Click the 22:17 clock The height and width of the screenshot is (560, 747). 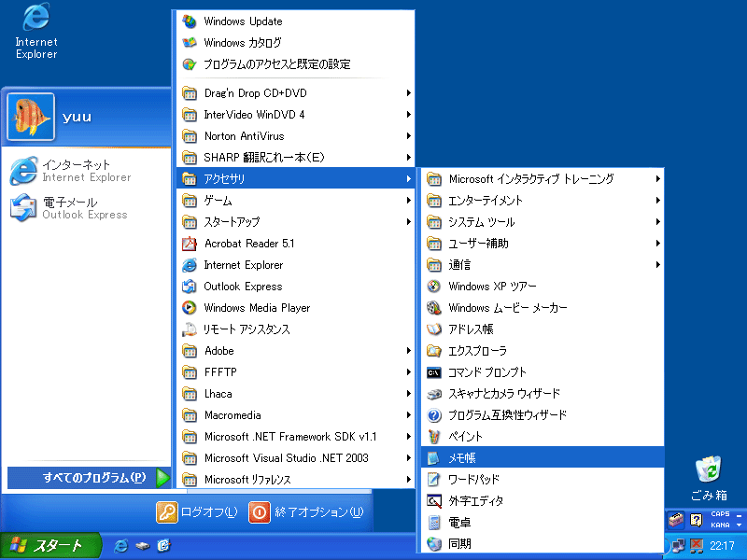click(722, 546)
